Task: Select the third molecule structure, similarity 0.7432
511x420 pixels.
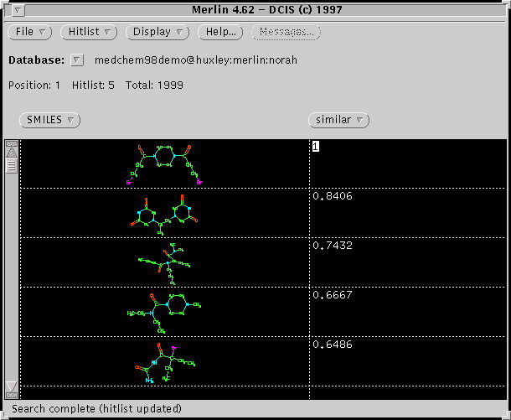Action: click(163, 262)
